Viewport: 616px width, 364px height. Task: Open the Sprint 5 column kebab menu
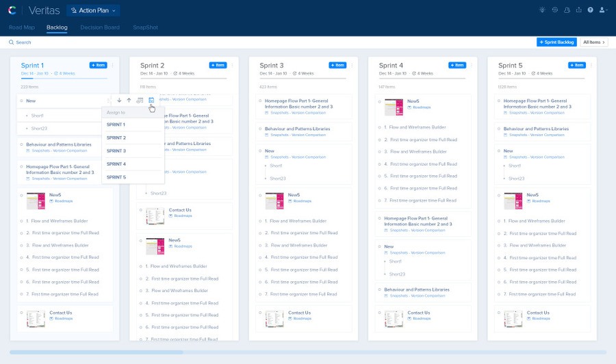(591, 65)
